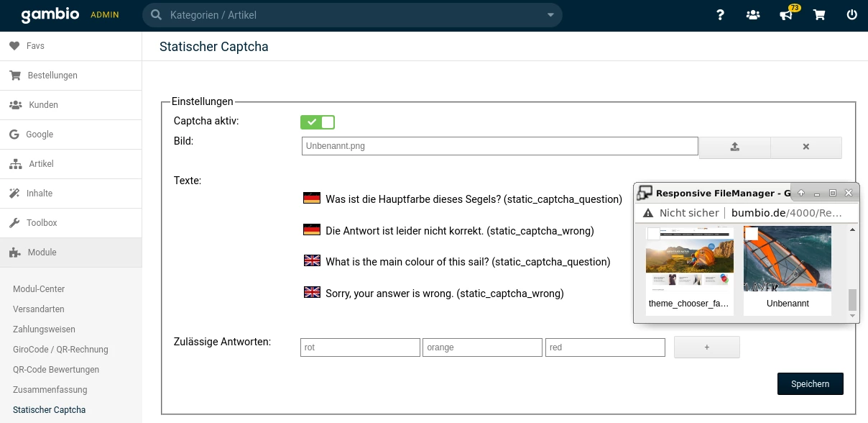Click the answer field containing orange
Viewport: 868px width, 423px height.
[x=482, y=347]
